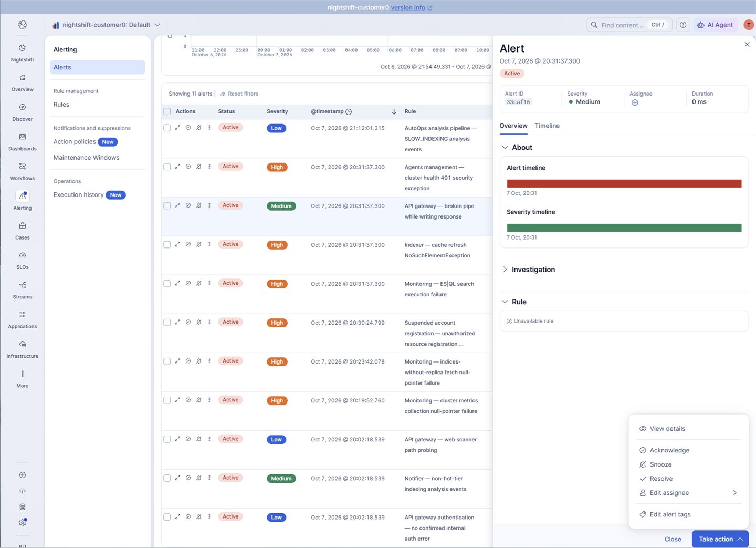Expand the AutoOps analysis pipeline alert row
The width and height of the screenshot is (756, 548).
click(177, 128)
